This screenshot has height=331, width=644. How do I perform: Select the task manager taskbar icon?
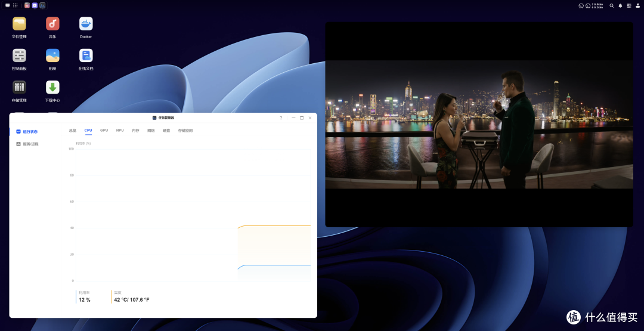point(42,5)
